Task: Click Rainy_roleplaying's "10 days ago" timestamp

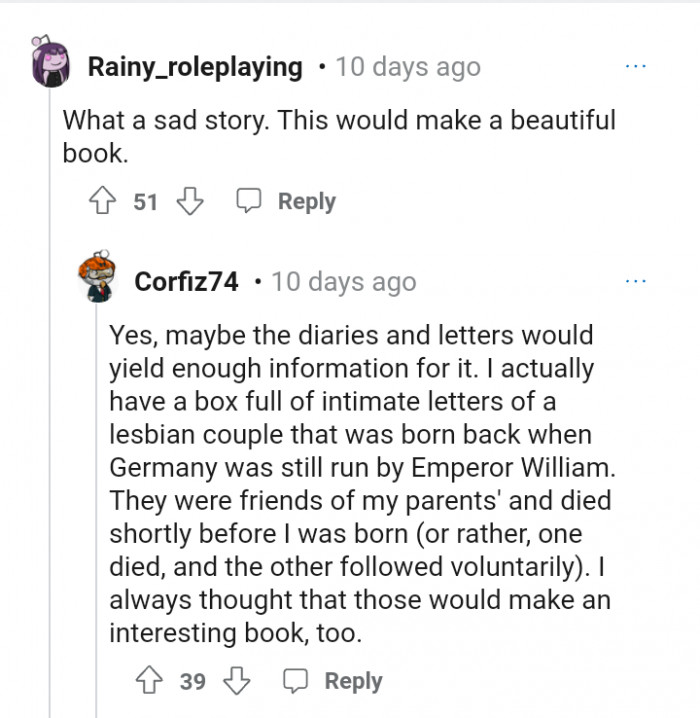Action: 407,67
